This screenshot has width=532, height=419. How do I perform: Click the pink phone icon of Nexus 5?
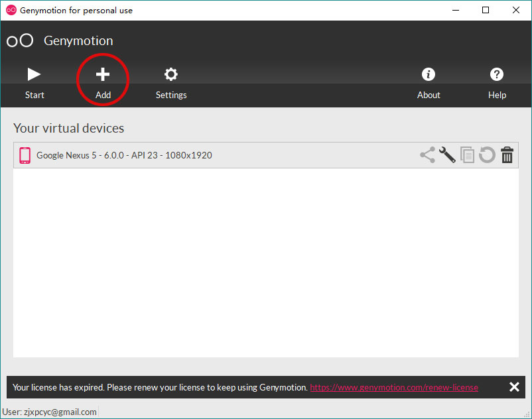[25, 155]
